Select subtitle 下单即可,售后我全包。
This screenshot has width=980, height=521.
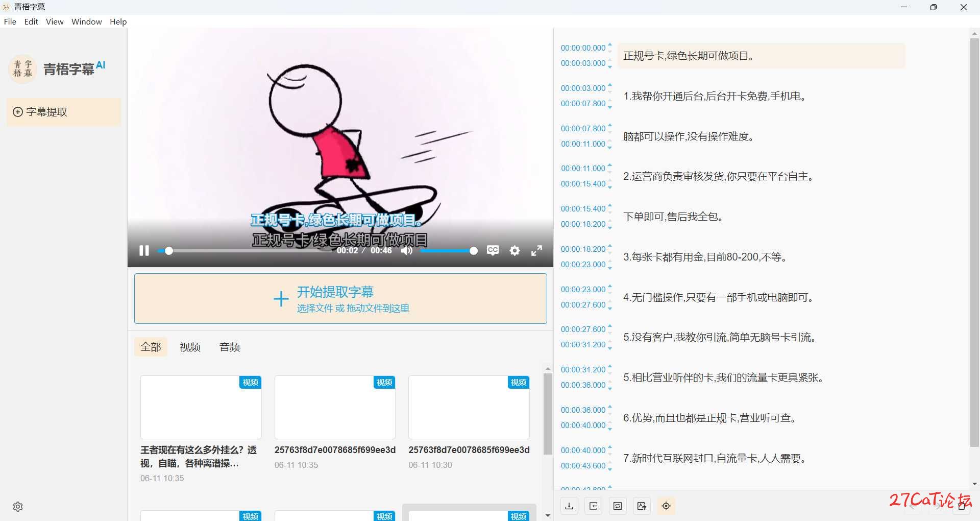761,217
